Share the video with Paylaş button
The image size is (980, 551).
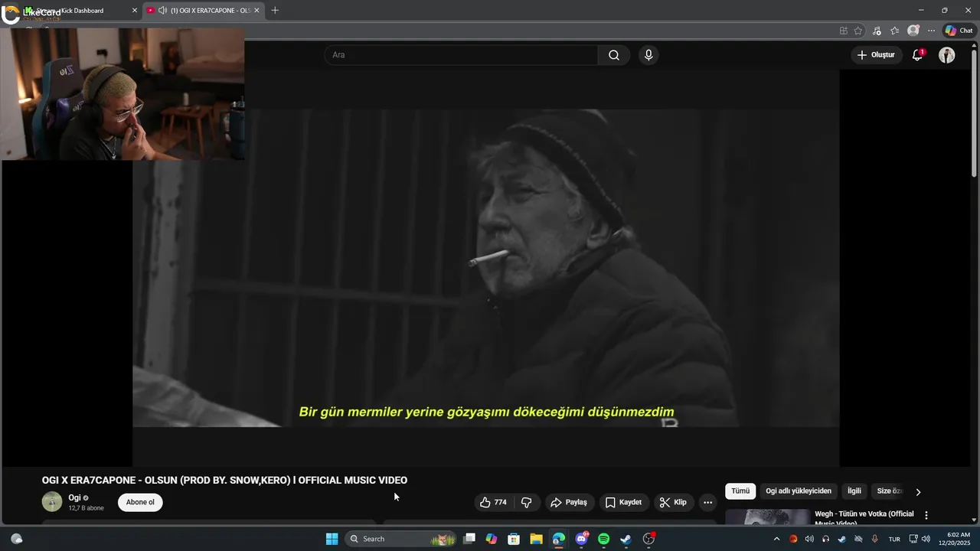[569, 502]
